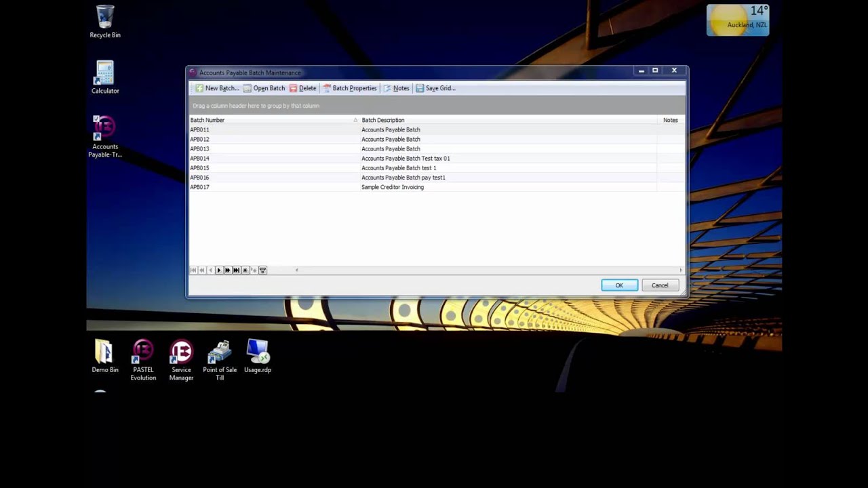Click the New Batch toolbar button
Screen dimensions: 868x488
pos(217,88)
